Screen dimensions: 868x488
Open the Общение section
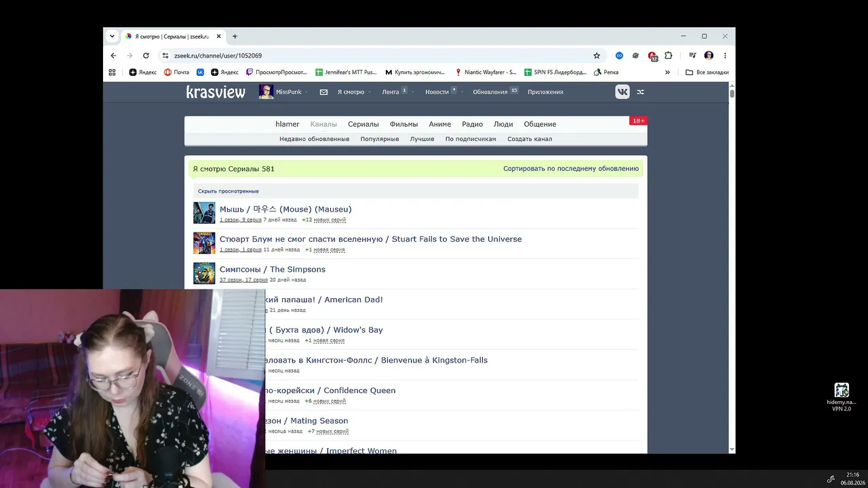point(540,124)
